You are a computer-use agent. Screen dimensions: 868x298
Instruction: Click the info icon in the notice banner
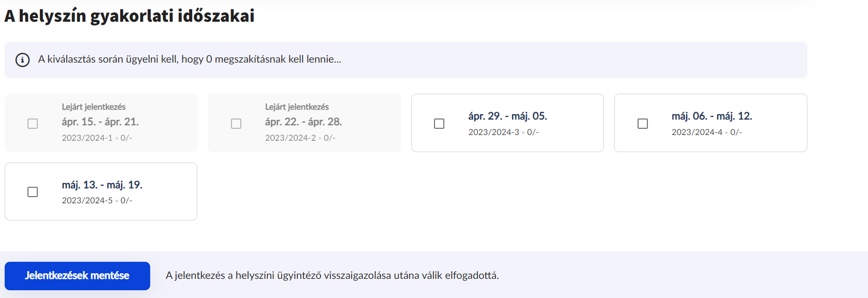(22, 60)
